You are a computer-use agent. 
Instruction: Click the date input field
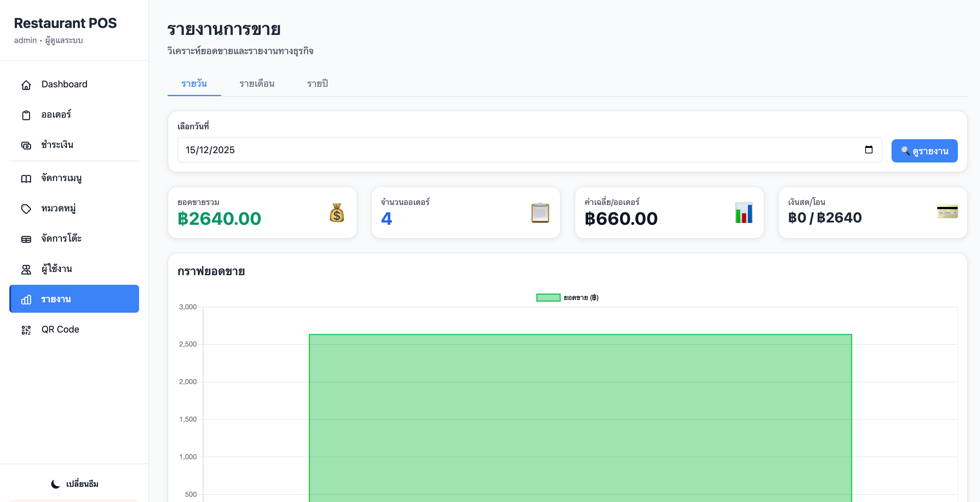click(495, 150)
